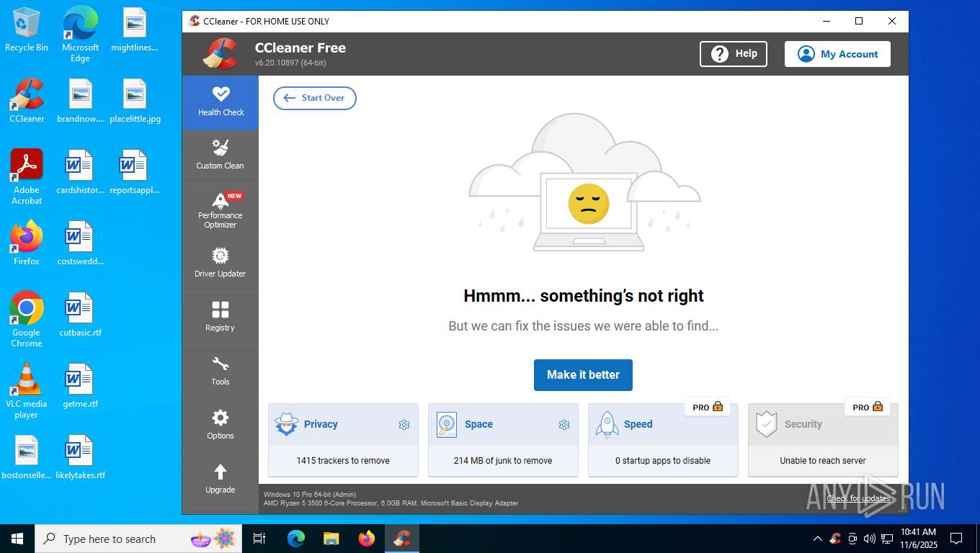Click CCleaner taskbar button

(x=402, y=539)
